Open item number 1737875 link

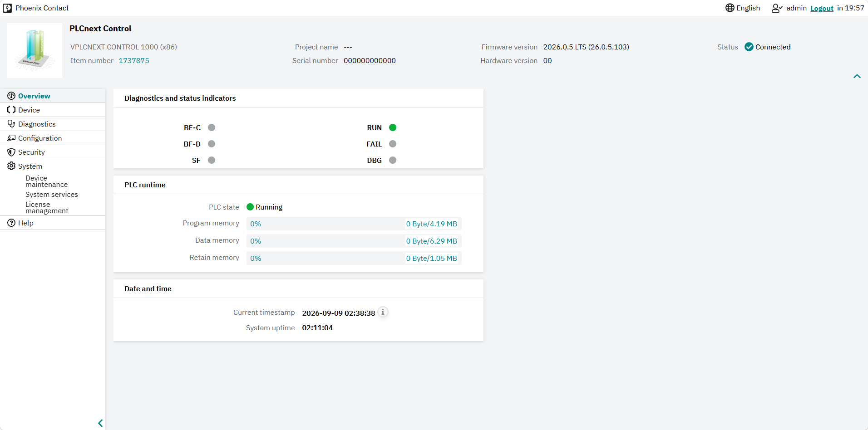(134, 60)
